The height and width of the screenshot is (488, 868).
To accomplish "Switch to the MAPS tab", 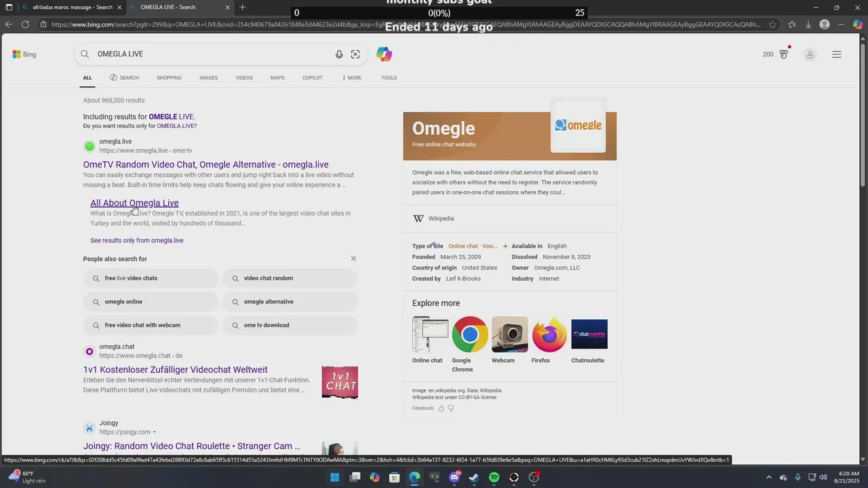I will (x=277, y=78).
